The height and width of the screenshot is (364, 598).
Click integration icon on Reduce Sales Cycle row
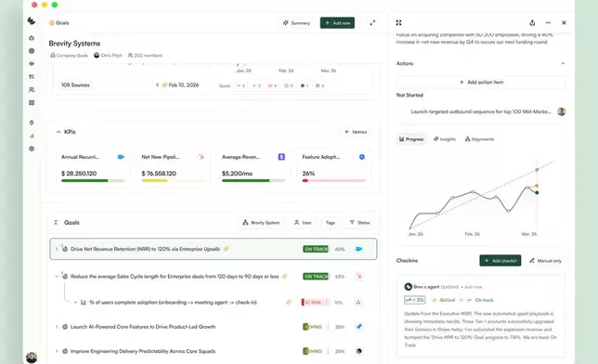click(358, 276)
